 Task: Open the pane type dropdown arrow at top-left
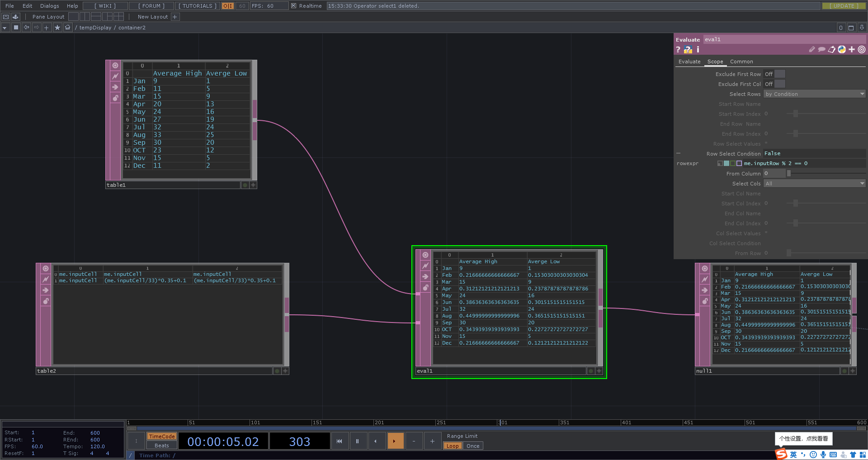5,27
